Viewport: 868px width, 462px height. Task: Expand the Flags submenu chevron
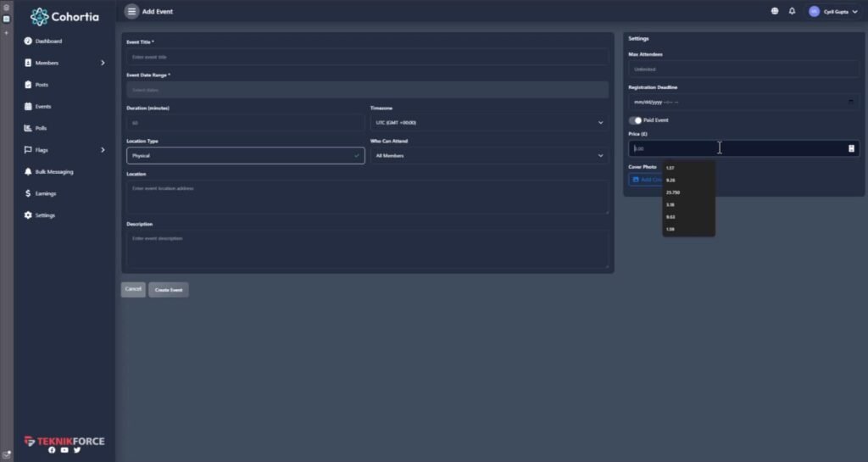coord(103,150)
